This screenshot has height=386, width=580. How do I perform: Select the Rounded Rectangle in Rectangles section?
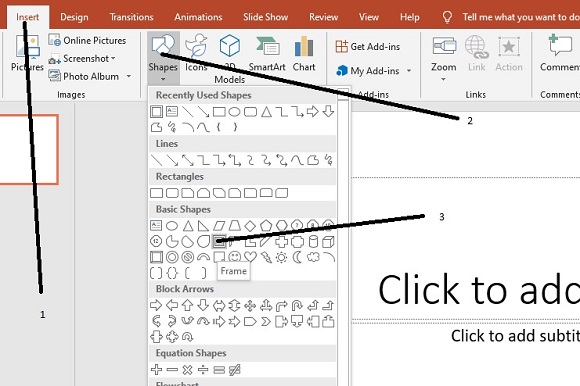(172, 193)
